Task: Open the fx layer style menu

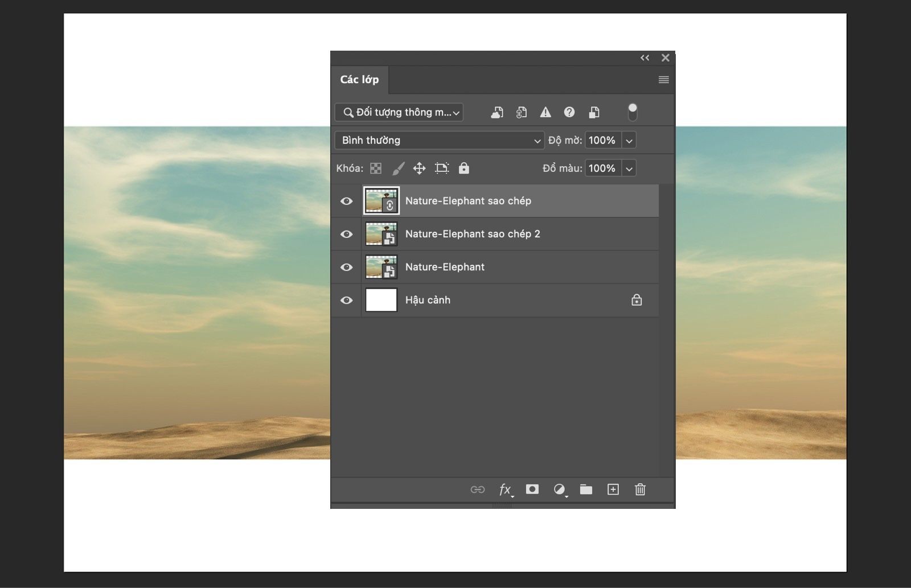Action: coord(506,490)
